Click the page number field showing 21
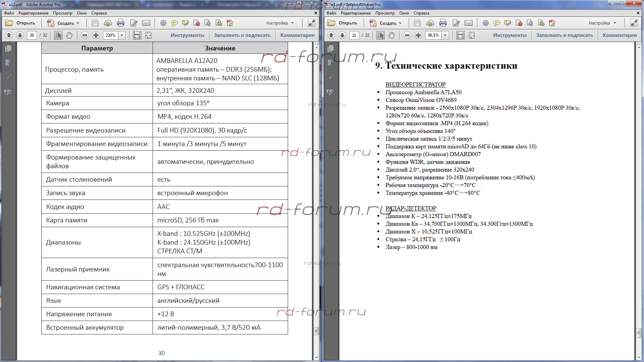The width and height of the screenshot is (644, 362). (354, 35)
